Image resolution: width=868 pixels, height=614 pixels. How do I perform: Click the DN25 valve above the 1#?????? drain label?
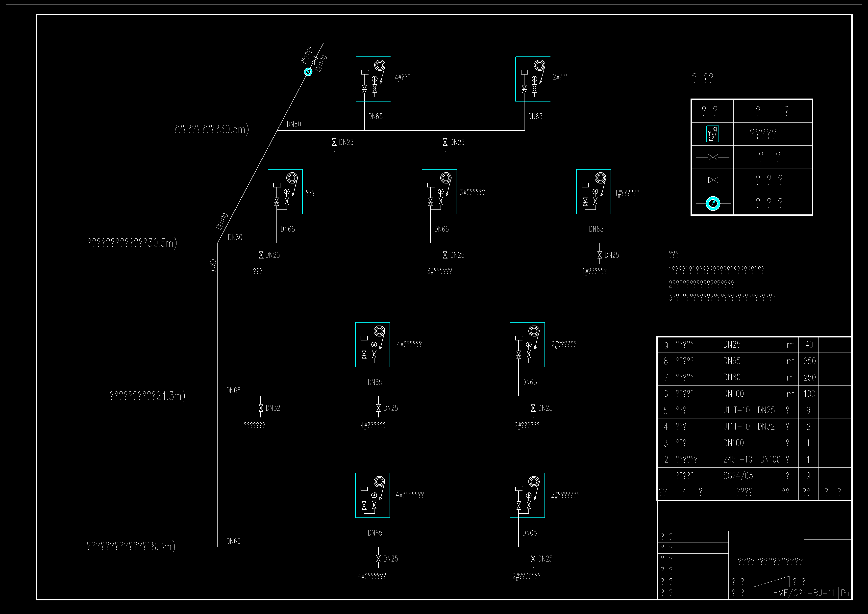(600, 255)
